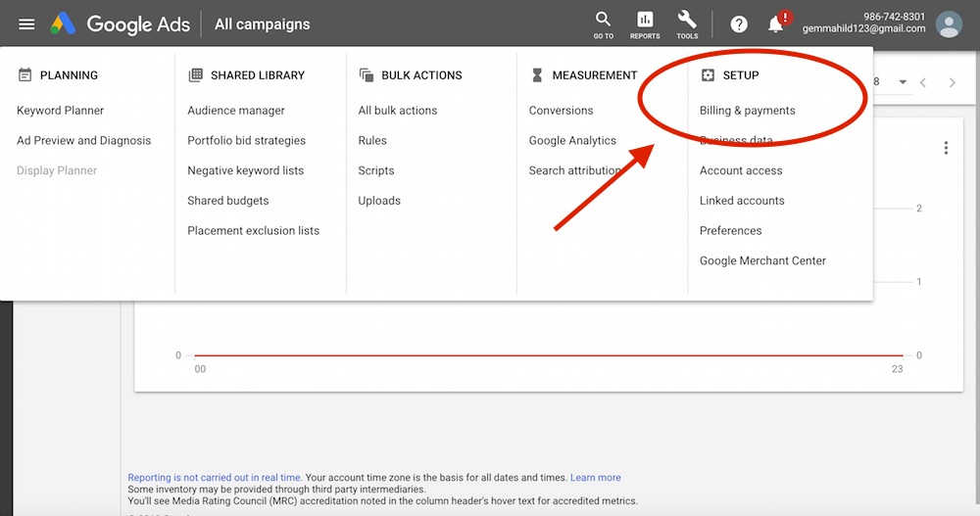This screenshot has width=980, height=516.
Task: Click the Planning calendar icon
Action: [x=25, y=75]
